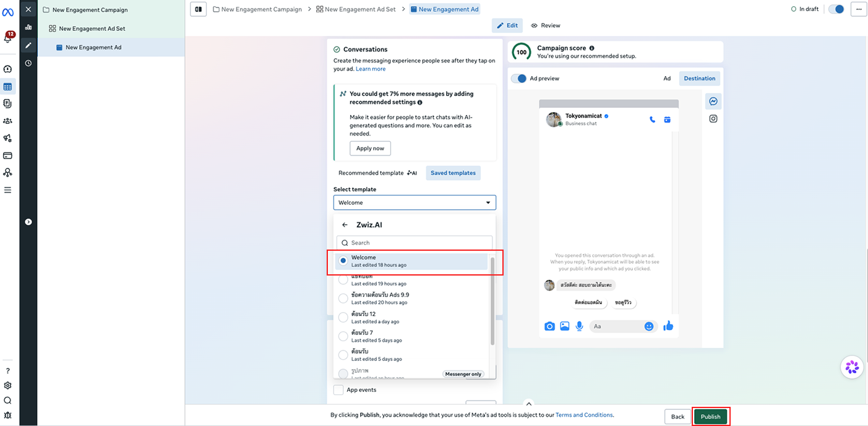The height and width of the screenshot is (426, 868).
Task: Switch to the Saved templates tab
Action: (x=453, y=173)
